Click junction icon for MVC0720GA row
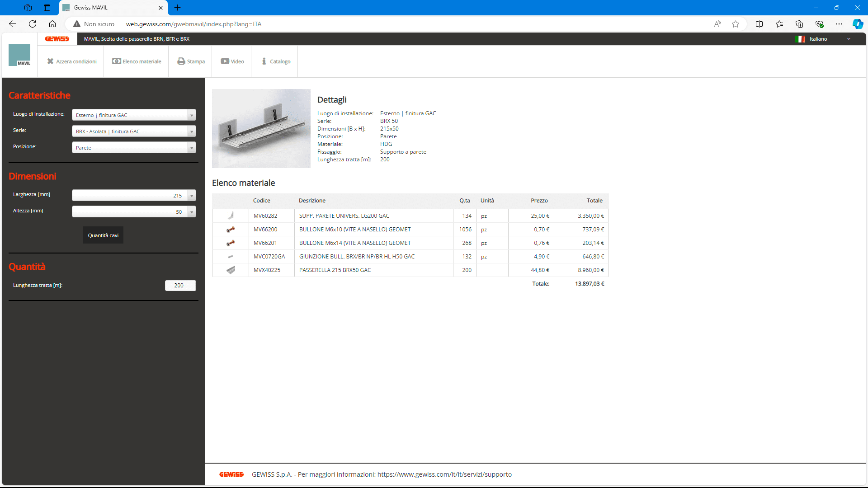 [x=231, y=257]
